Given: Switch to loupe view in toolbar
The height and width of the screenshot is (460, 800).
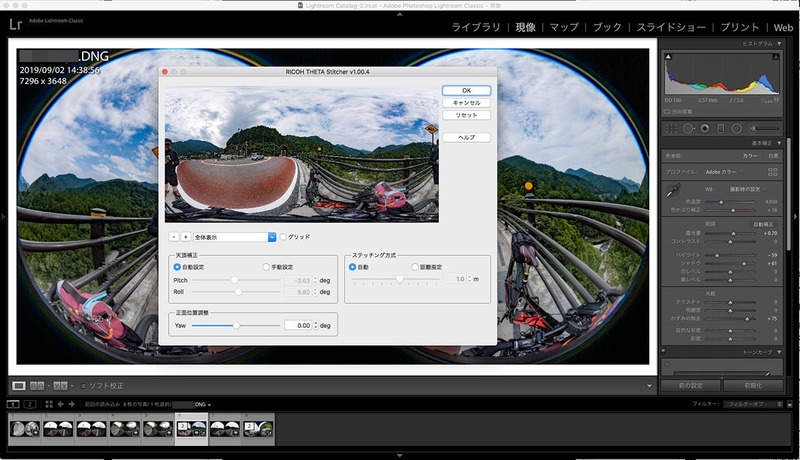Looking at the screenshot, I should [x=19, y=386].
